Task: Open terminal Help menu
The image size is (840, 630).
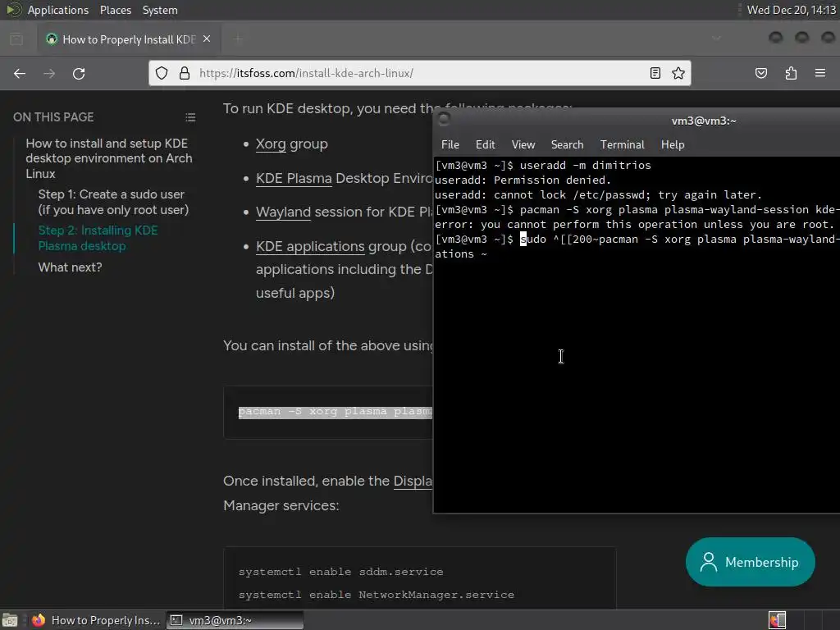Action: point(673,144)
